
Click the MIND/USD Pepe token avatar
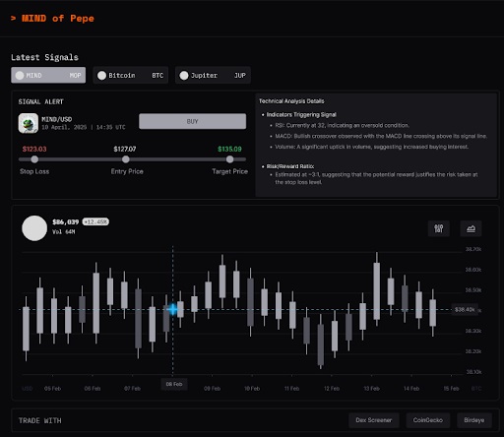click(x=29, y=123)
